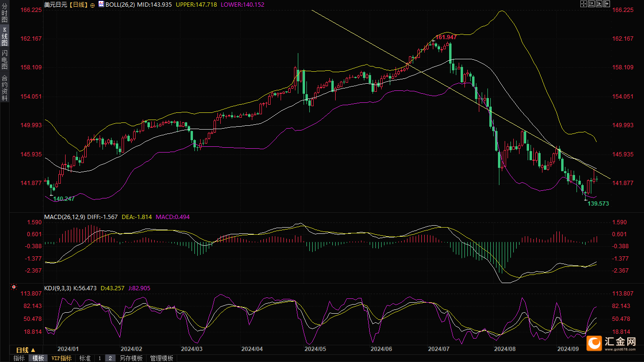Click the left MACD axis 1.590 label

(34, 222)
